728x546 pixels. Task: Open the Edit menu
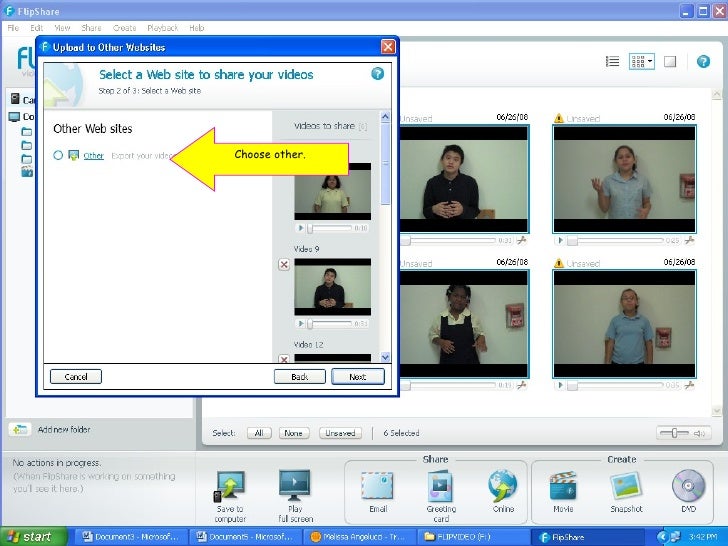point(37,28)
